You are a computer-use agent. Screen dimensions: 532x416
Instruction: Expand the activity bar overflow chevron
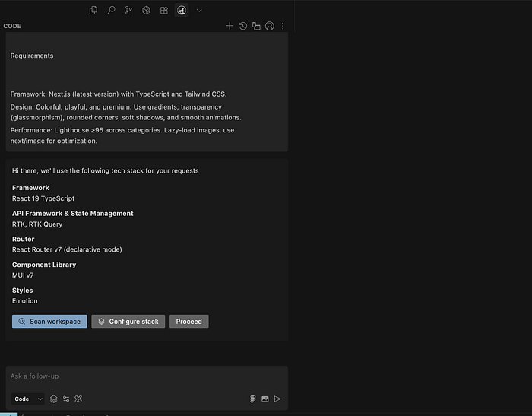[199, 11]
